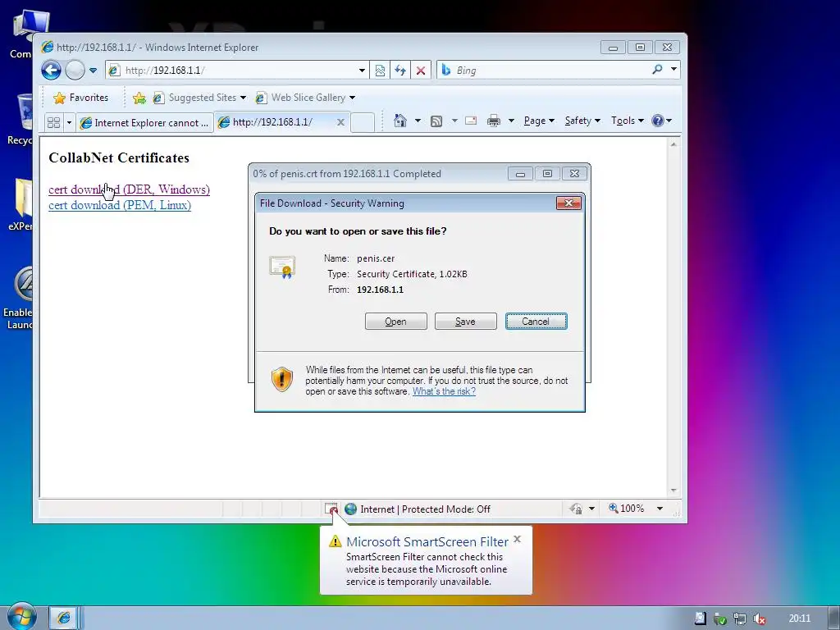The image size is (840, 630).
Task: Open the Page menu
Action: (x=539, y=121)
